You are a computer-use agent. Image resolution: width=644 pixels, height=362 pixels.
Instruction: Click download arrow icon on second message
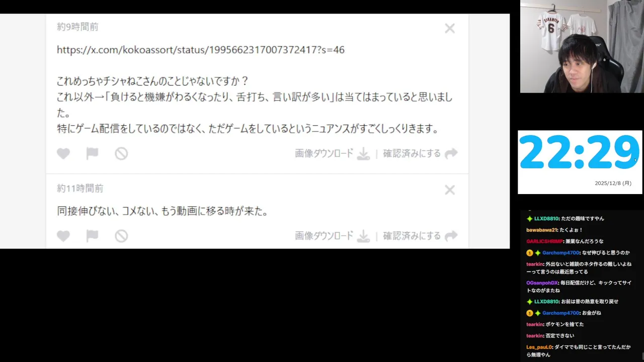(363, 236)
